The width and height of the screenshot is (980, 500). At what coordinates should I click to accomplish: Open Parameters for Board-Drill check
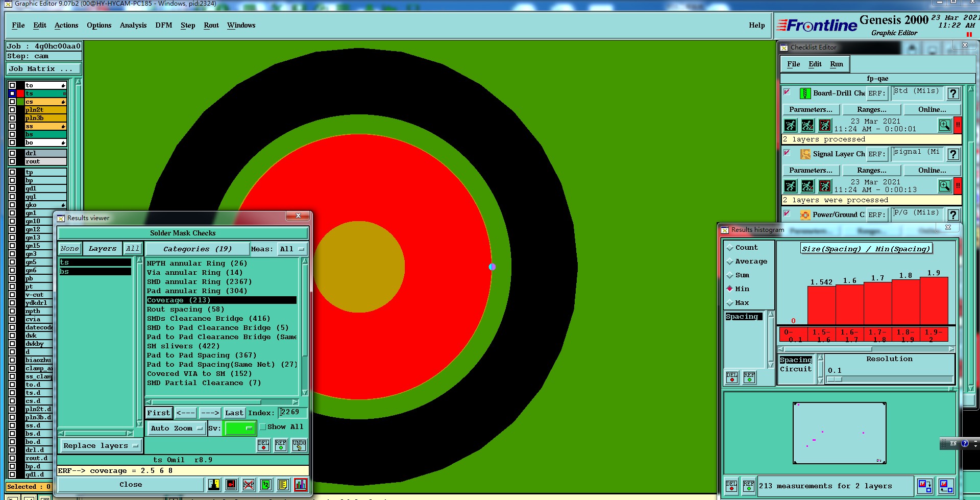click(x=811, y=110)
